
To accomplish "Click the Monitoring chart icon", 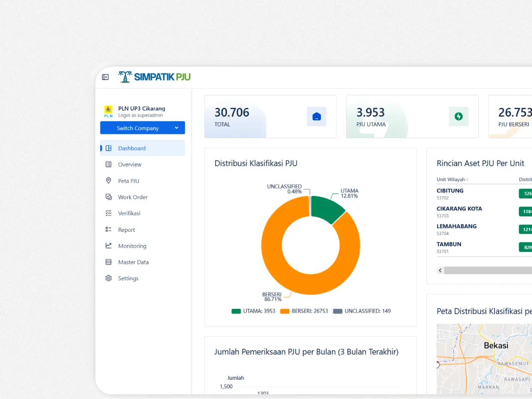I will (x=109, y=245).
